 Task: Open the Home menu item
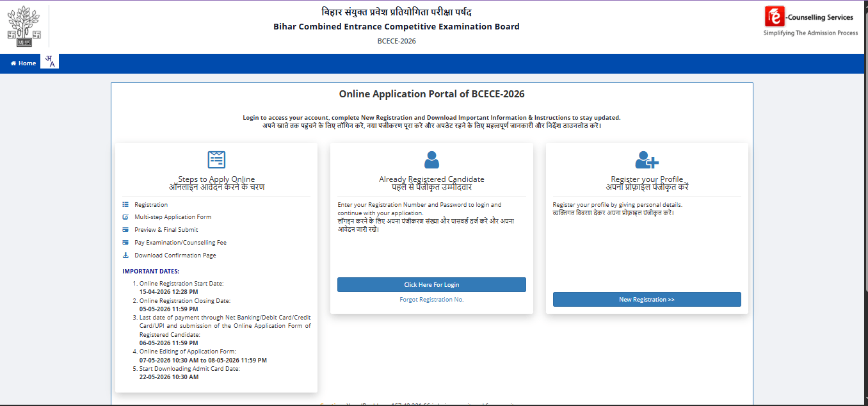click(x=22, y=63)
